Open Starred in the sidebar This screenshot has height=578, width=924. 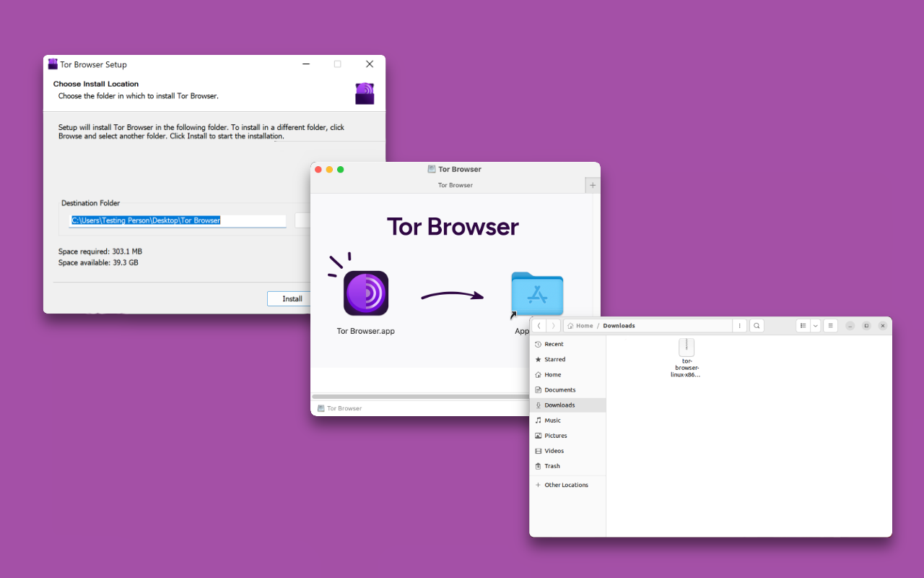(x=554, y=360)
